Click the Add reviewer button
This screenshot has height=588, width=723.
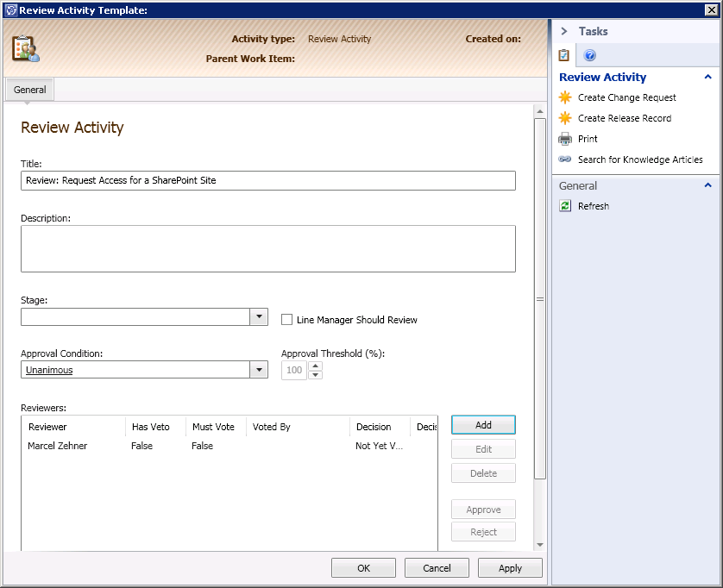[x=483, y=425]
